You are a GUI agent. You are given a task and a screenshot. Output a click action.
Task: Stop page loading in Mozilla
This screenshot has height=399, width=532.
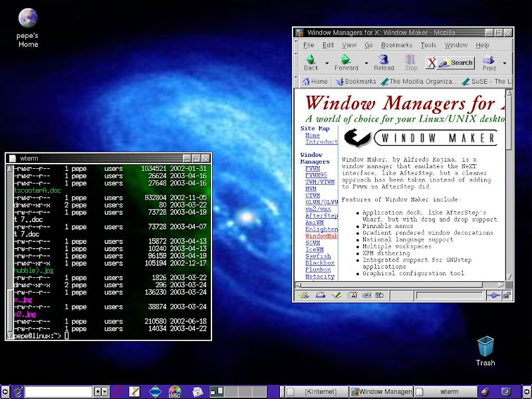[410, 63]
